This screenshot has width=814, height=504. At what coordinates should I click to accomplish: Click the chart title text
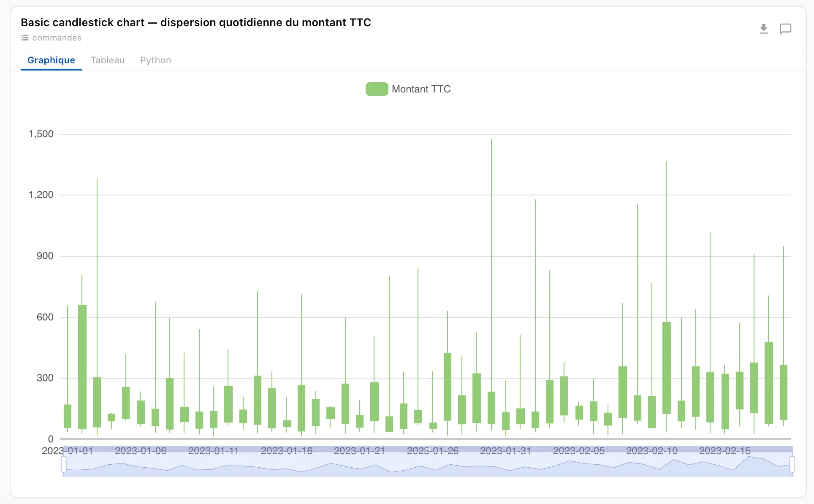[x=196, y=22]
